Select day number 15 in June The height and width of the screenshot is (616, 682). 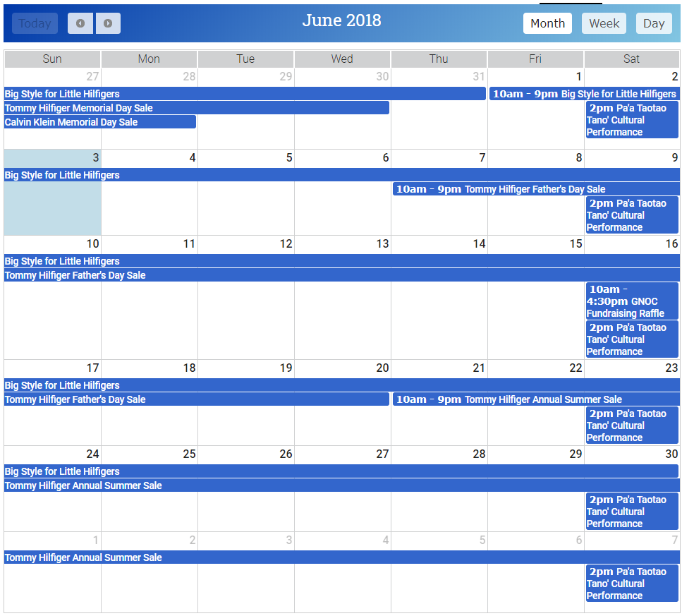click(x=576, y=243)
